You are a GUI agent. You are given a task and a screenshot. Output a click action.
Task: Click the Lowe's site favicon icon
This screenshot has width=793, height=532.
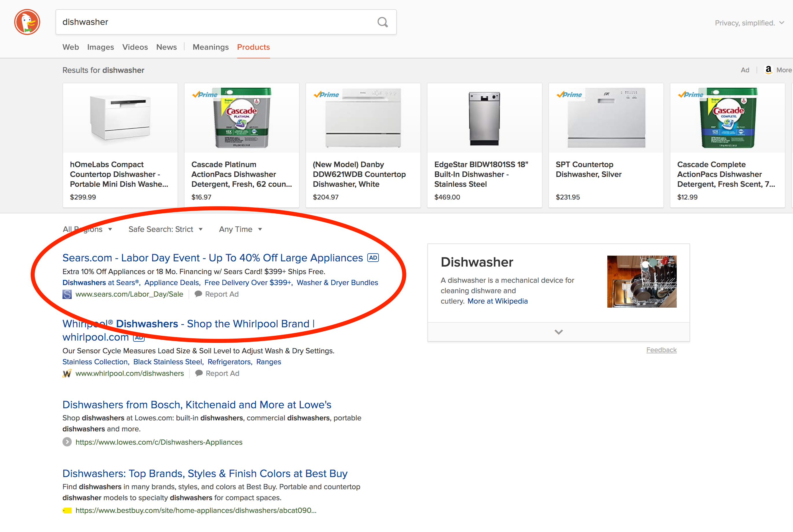(67, 442)
